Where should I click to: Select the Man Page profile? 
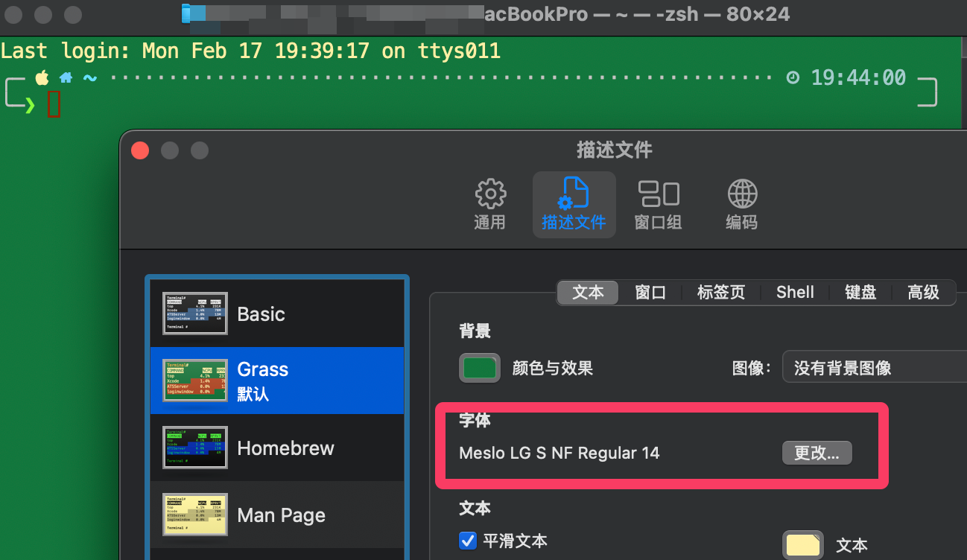pyautogui.click(x=277, y=515)
